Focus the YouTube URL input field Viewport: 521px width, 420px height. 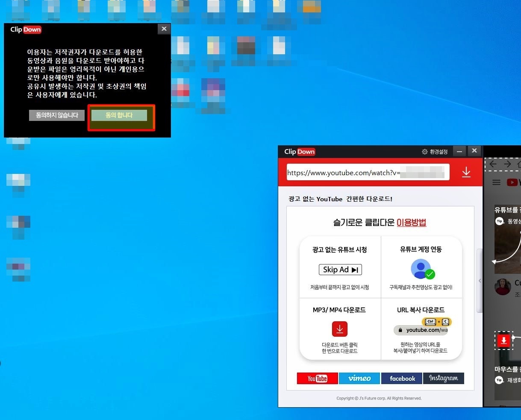pyautogui.click(x=368, y=172)
